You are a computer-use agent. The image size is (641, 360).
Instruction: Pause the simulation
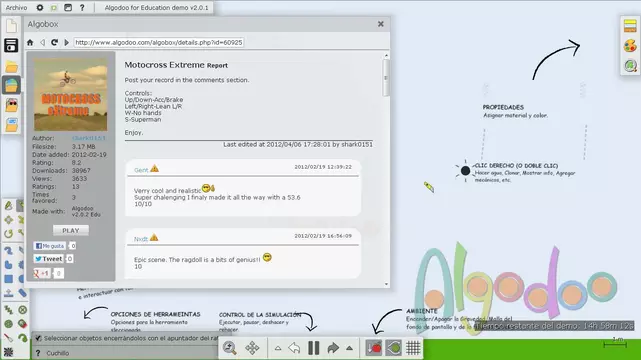coord(314,348)
